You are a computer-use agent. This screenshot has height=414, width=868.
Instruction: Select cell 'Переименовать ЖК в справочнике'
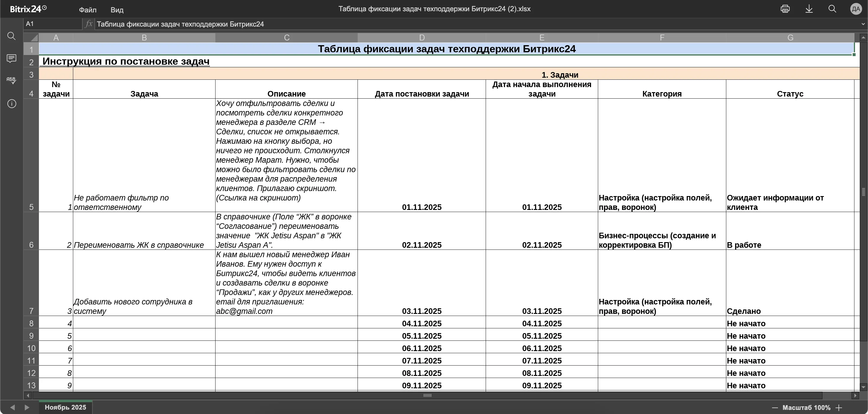(x=144, y=231)
